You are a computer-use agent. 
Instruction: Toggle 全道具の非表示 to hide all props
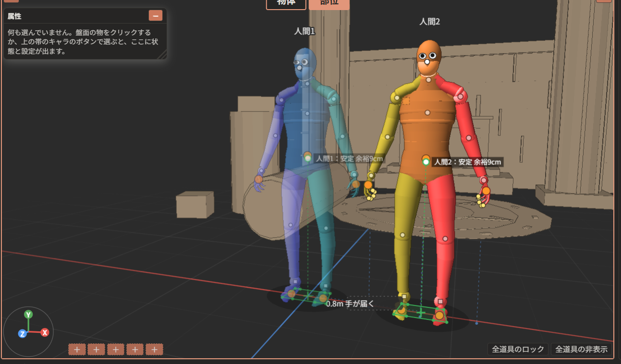[582, 349]
